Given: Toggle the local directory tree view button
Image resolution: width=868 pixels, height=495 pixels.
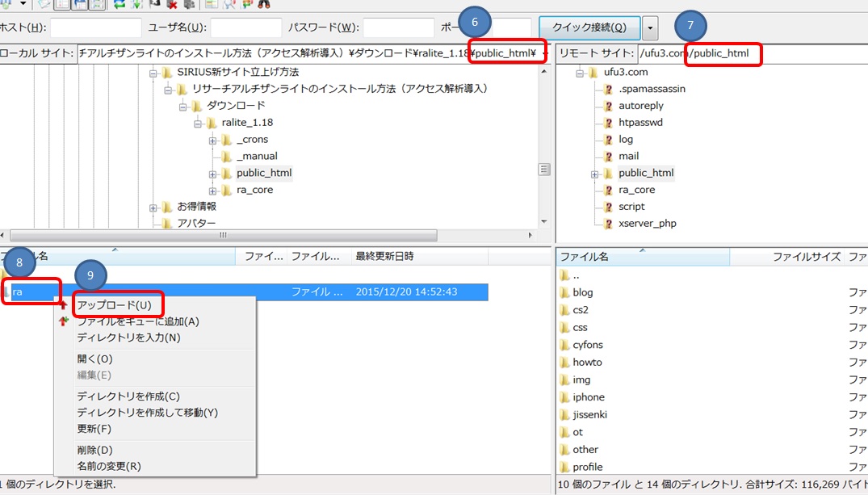Looking at the screenshot, I should [x=61, y=4].
